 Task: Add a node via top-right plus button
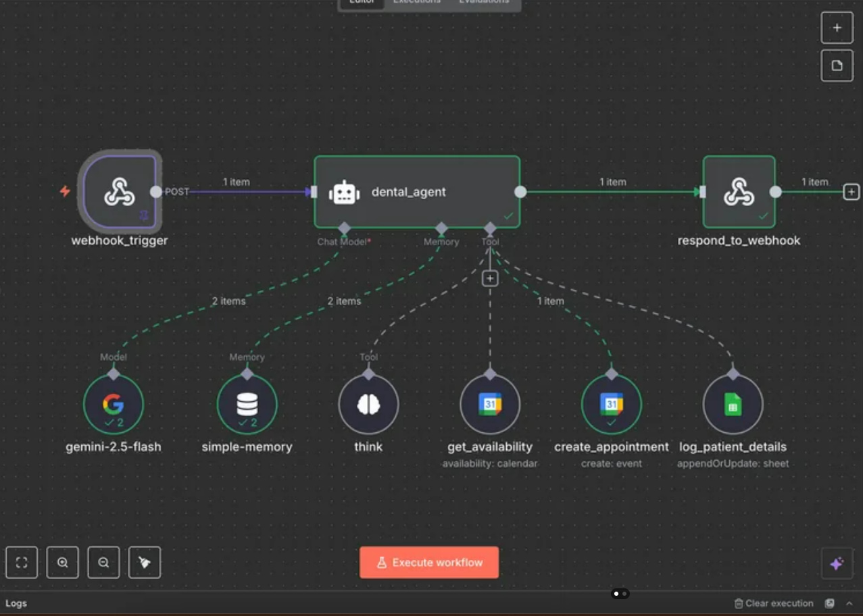point(837,28)
